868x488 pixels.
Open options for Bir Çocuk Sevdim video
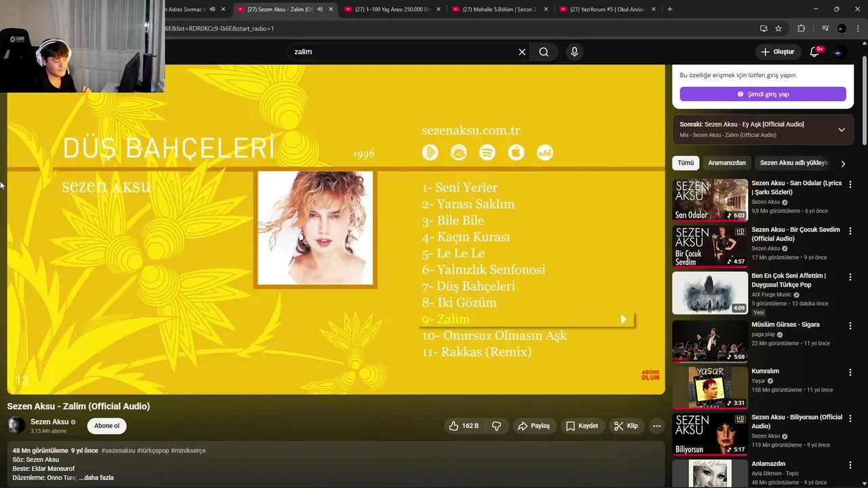850,231
